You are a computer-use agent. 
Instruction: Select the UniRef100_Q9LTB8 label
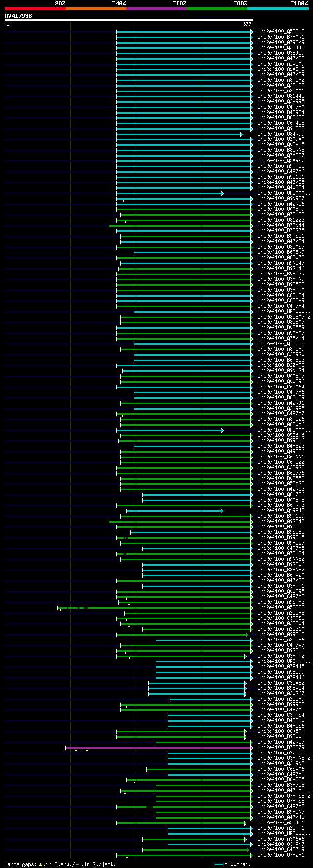[281, 128]
